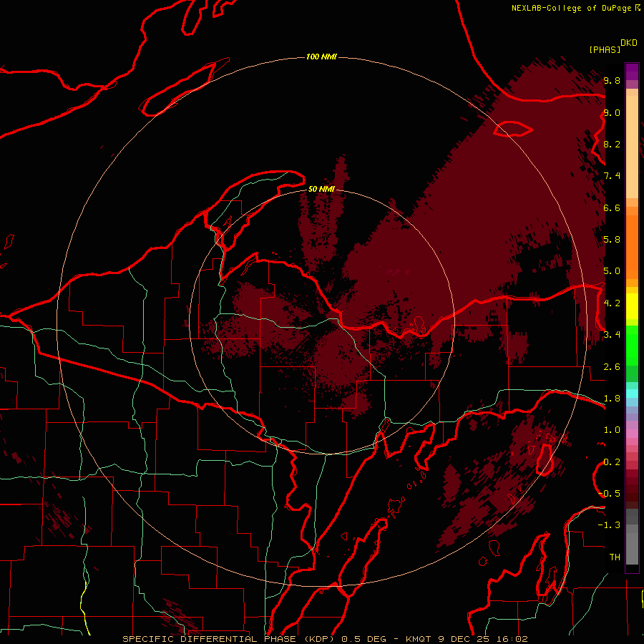Click the DKD legend heading
This screenshot has height=644, width=644.
point(629,42)
